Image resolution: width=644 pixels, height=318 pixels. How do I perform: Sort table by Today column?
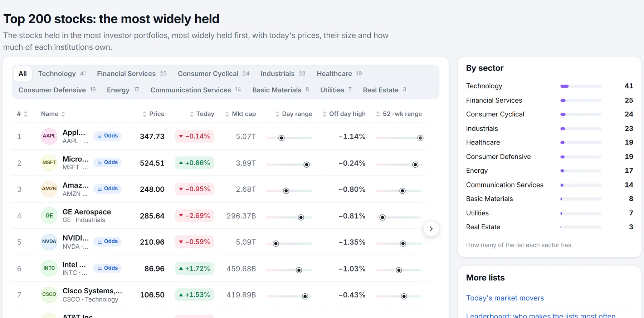point(202,114)
